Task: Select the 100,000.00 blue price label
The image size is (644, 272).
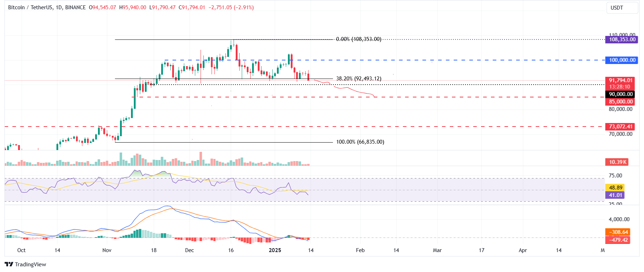Action: [x=622, y=60]
